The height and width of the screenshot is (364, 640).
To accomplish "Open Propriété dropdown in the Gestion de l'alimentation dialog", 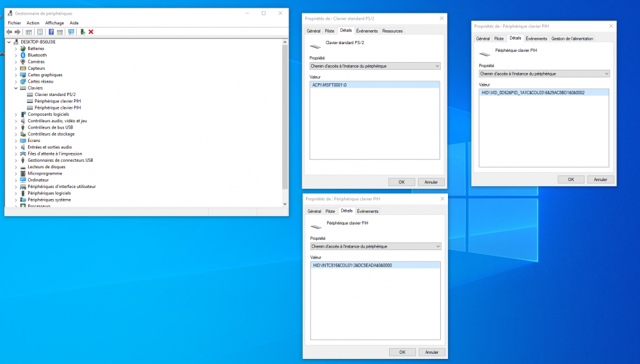I will 544,74.
